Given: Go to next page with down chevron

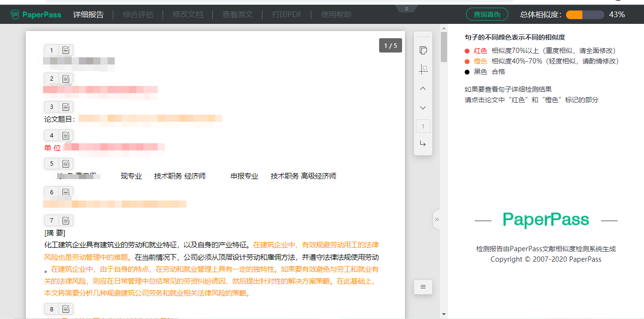Looking at the screenshot, I should click(x=423, y=108).
